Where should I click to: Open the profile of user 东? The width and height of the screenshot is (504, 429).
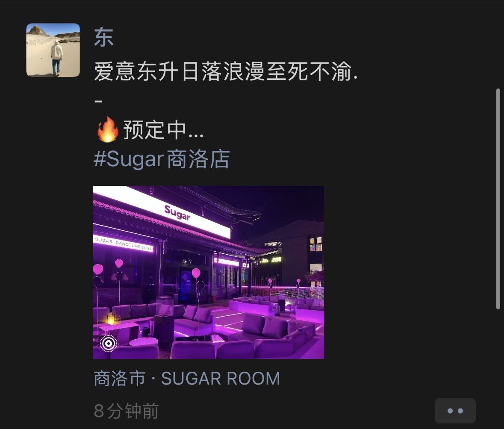point(103,37)
